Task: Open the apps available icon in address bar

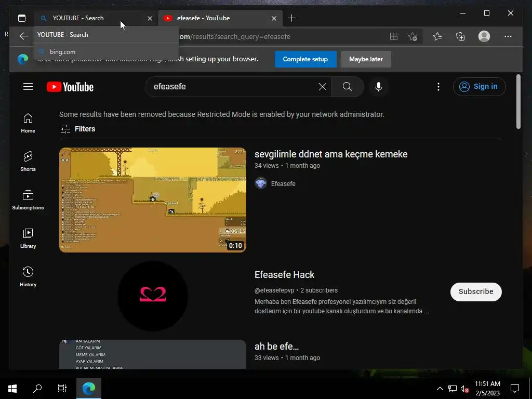Action: (394, 36)
